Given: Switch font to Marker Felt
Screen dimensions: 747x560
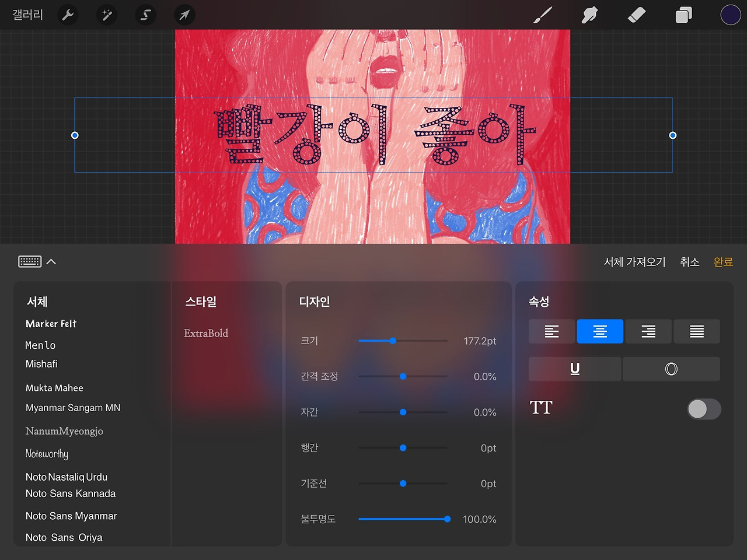Looking at the screenshot, I should coord(51,324).
